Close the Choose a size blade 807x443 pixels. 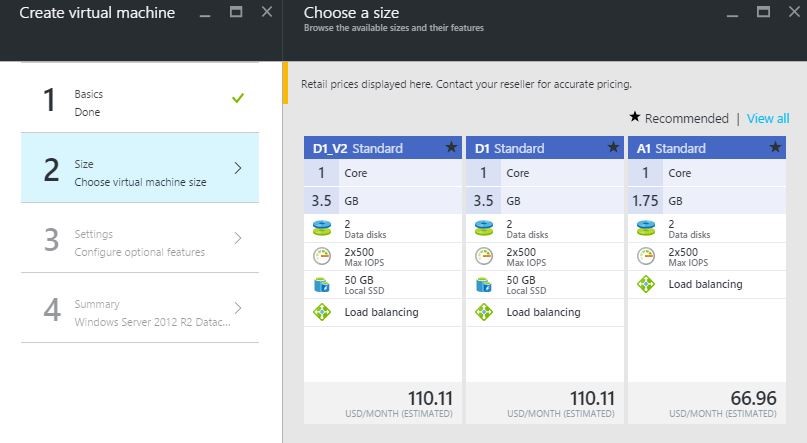pyautogui.click(x=794, y=11)
